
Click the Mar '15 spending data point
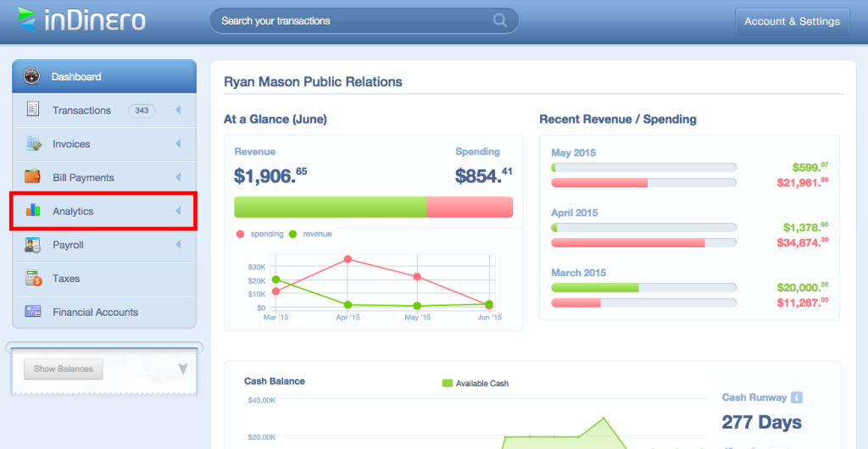point(275,291)
